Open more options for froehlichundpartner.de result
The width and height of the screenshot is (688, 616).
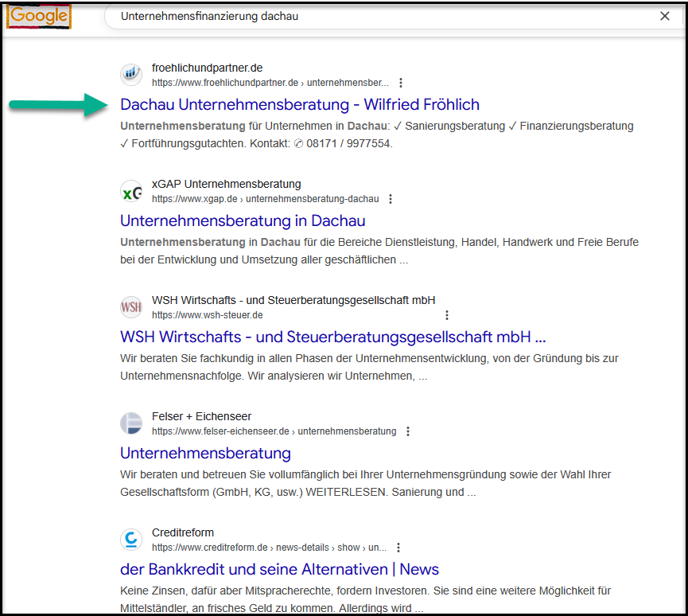coord(401,83)
